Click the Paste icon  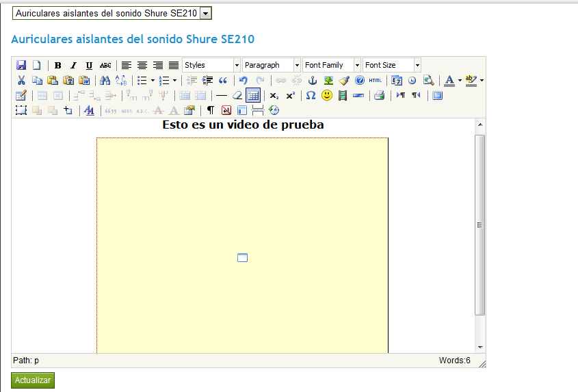pyautogui.click(x=53, y=81)
